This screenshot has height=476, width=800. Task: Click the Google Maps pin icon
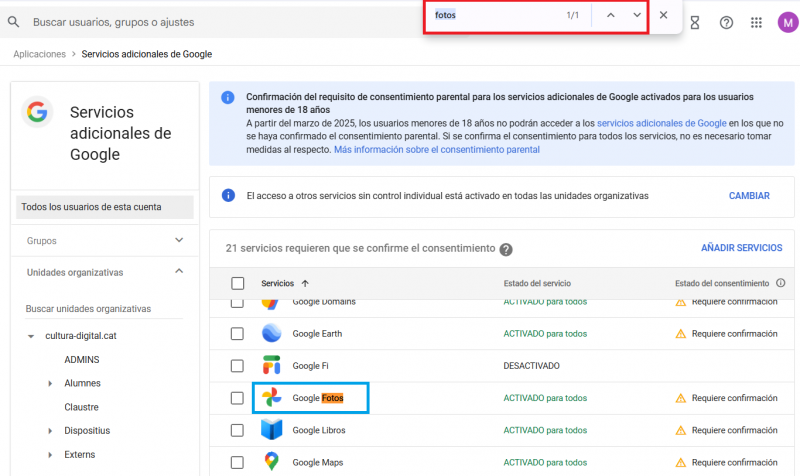point(271,462)
